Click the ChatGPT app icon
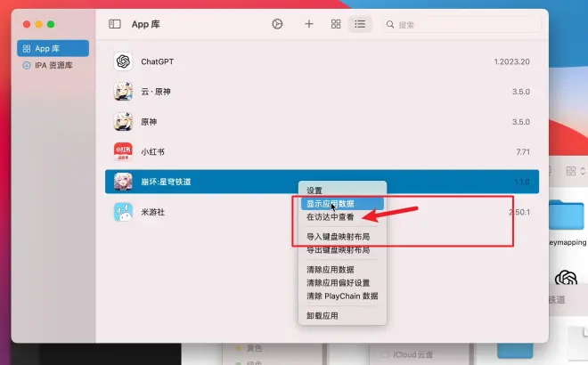The image size is (588, 365). click(x=123, y=61)
